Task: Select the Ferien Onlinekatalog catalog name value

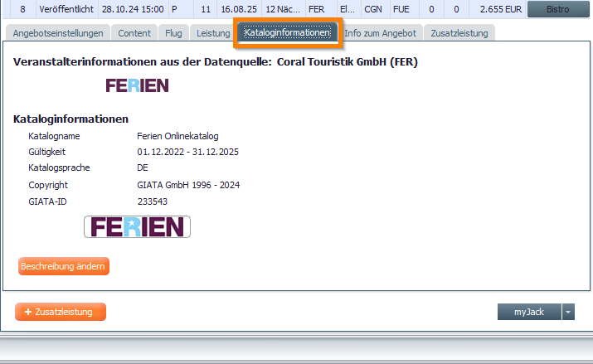Action: [x=177, y=136]
